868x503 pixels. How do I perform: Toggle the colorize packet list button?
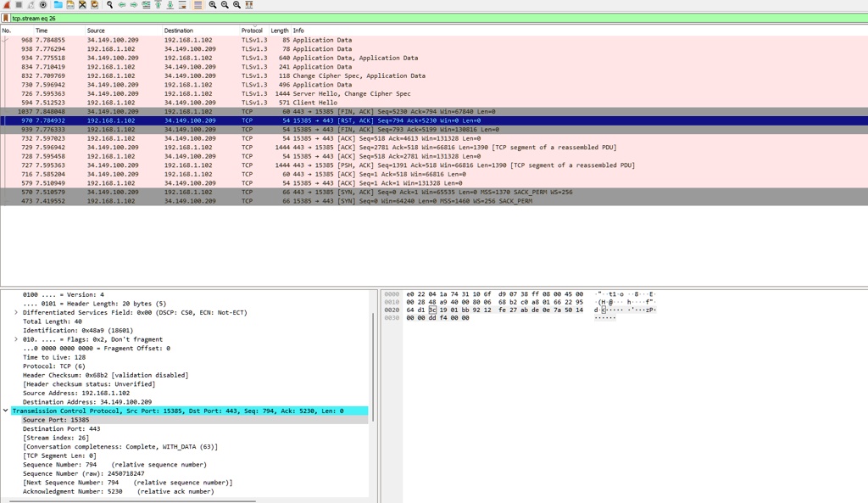(x=198, y=4)
